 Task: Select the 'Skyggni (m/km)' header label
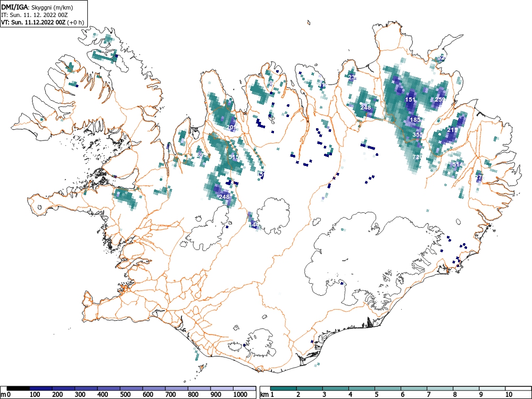52,7
